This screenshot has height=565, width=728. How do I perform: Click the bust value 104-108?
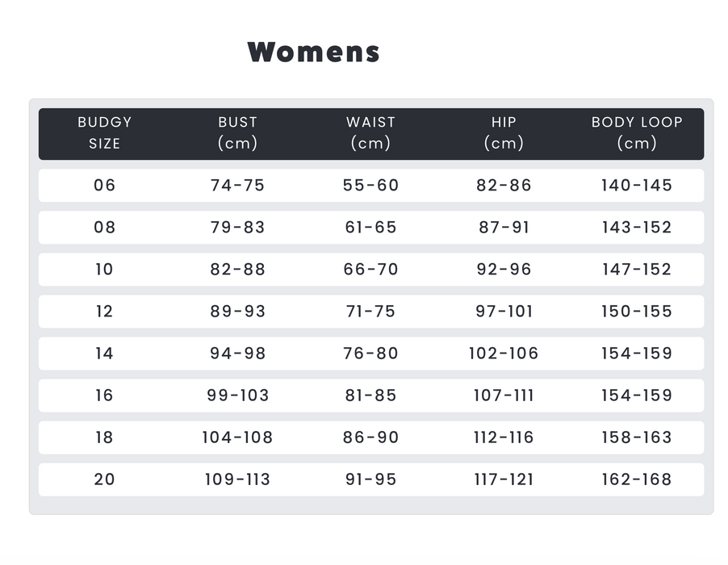tap(237, 437)
